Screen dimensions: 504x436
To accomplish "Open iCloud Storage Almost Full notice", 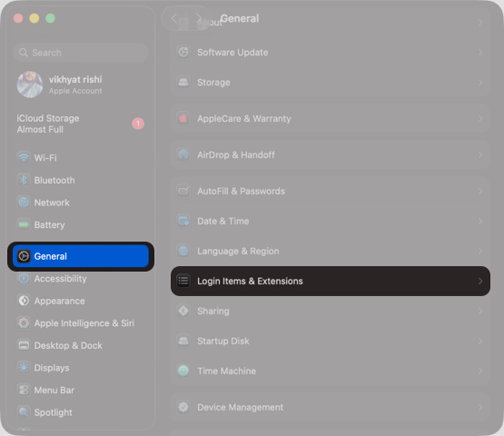I will pyautogui.click(x=81, y=124).
